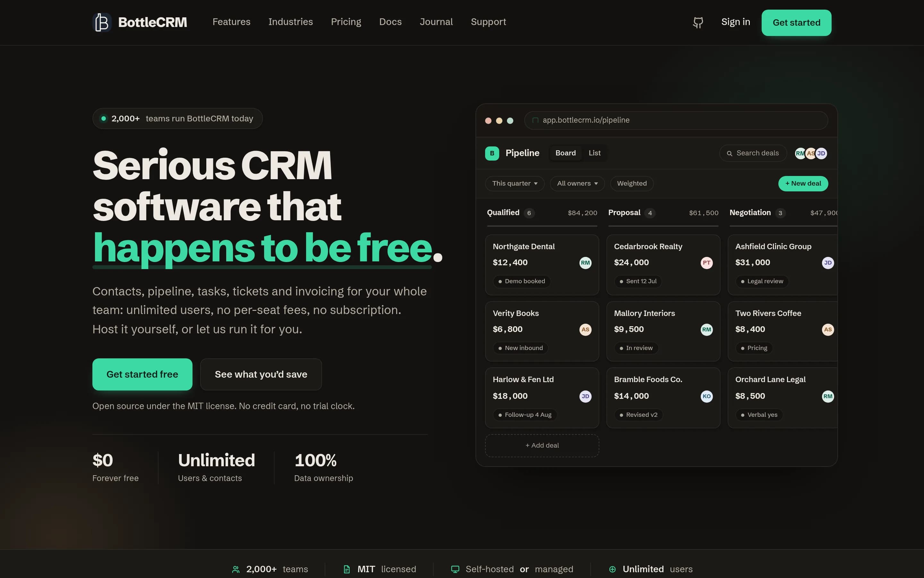Image resolution: width=924 pixels, height=578 pixels.
Task: Open the Industries nav item
Action: tap(291, 22)
